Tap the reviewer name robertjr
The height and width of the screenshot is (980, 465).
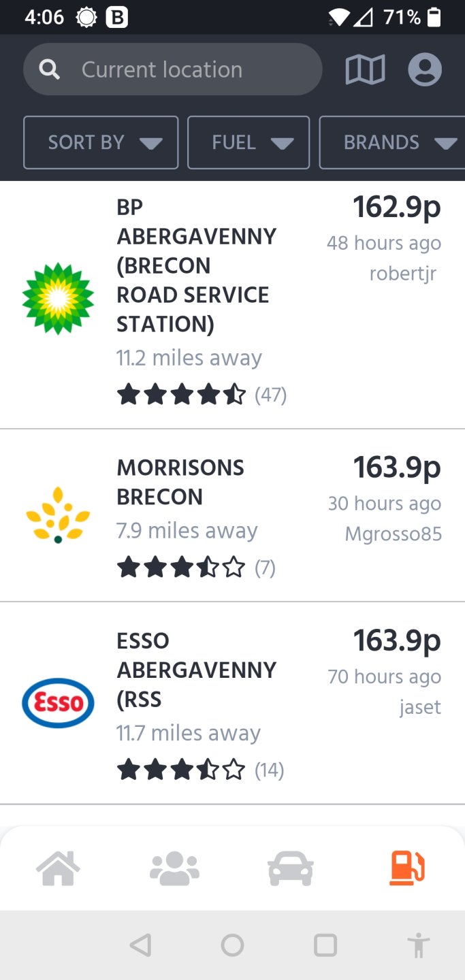pos(403,273)
